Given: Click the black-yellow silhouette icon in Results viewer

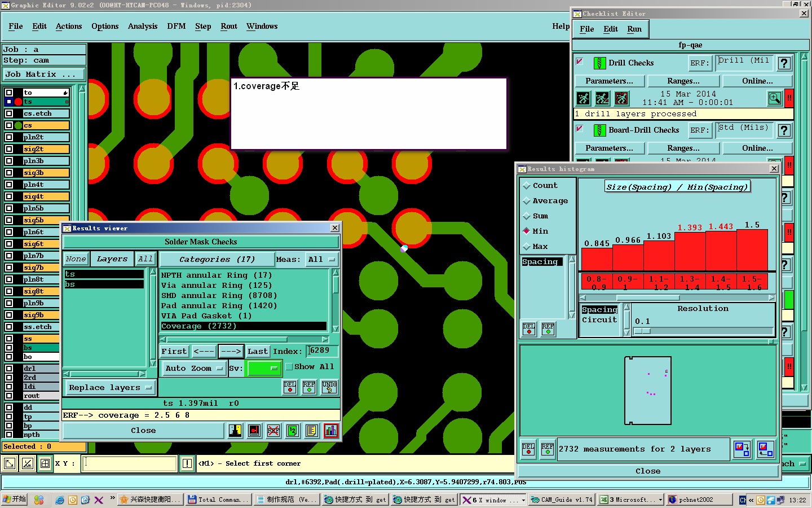Looking at the screenshot, I should pyautogui.click(x=235, y=431).
